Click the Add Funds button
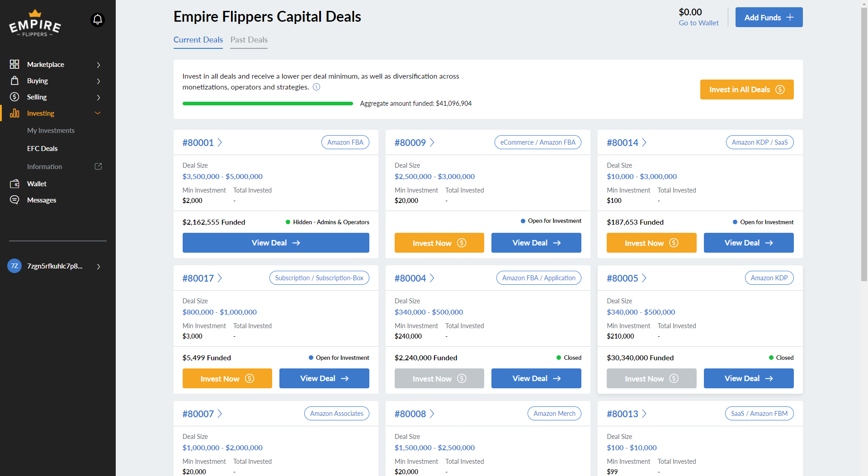Viewport: 868px width, 476px height. [769, 17]
